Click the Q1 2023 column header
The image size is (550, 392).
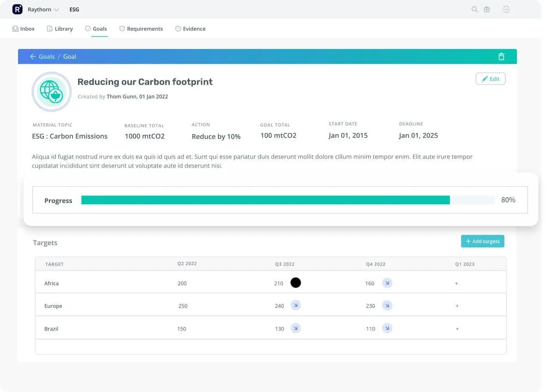[465, 264]
